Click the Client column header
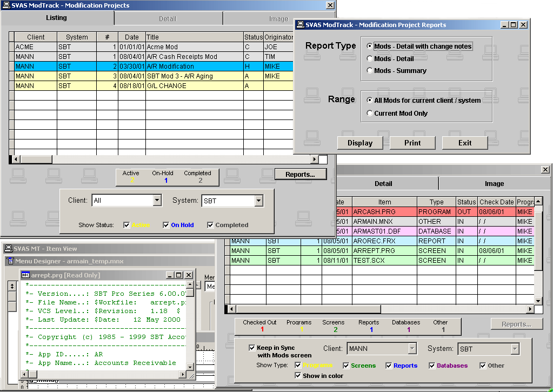 [36, 37]
